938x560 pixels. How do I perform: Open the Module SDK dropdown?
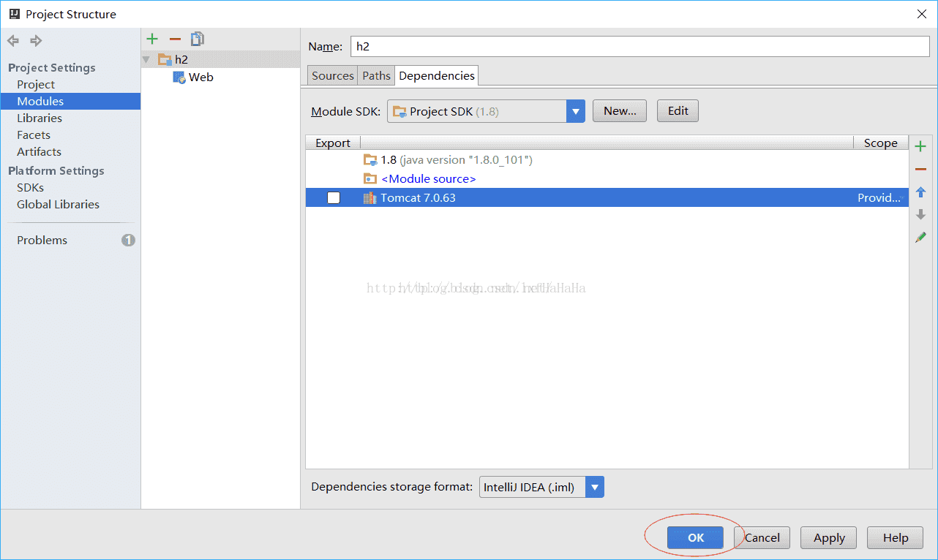coord(576,111)
